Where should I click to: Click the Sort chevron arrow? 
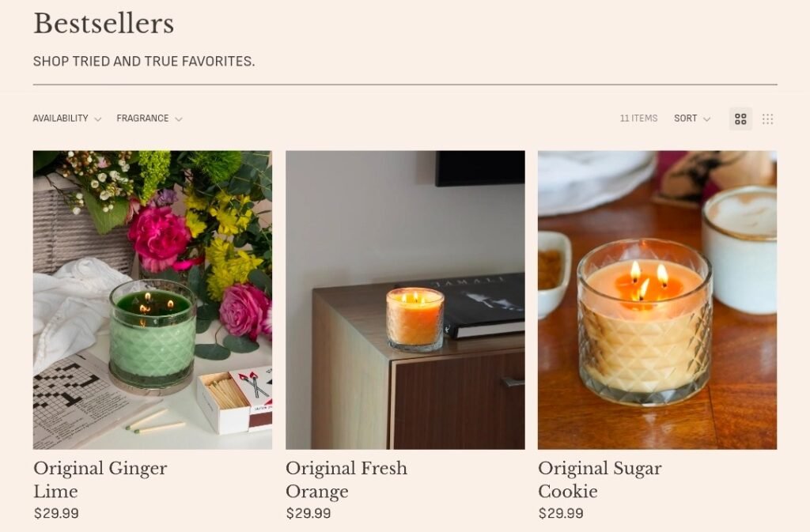[706, 119]
